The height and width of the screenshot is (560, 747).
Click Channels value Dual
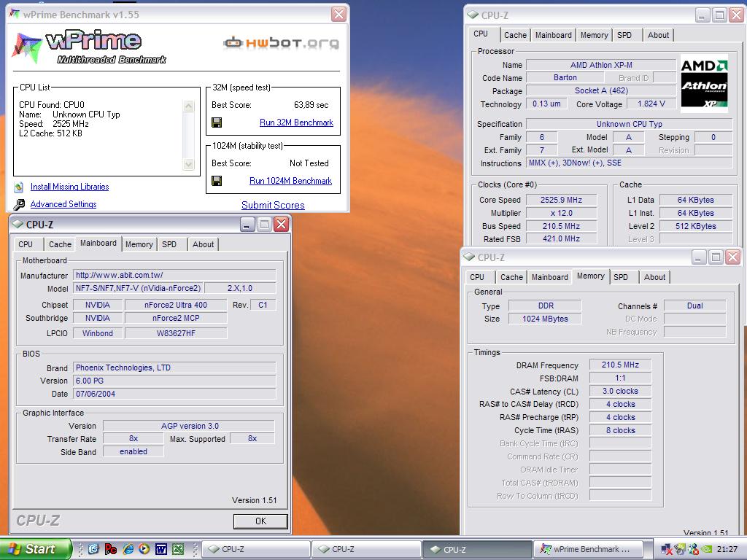click(694, 306)
